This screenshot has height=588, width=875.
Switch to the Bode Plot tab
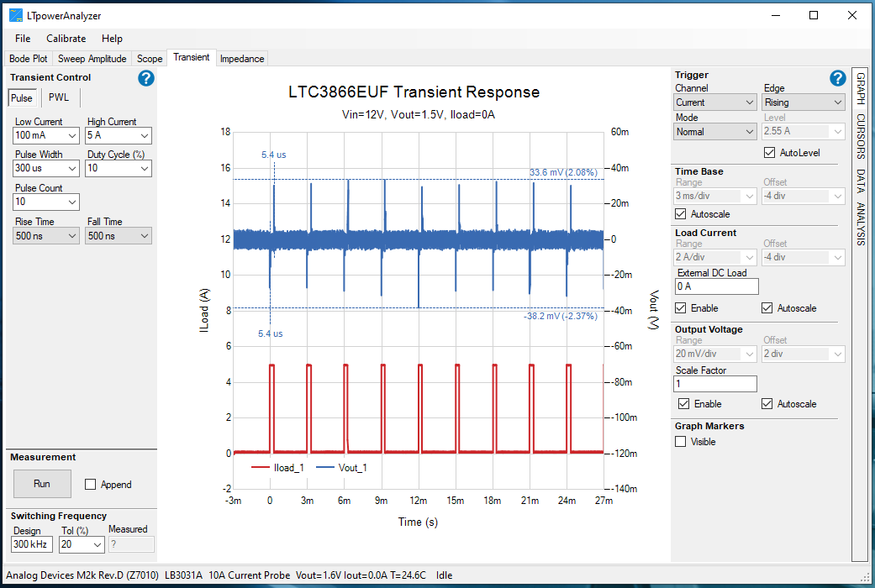tap(28, 58)
